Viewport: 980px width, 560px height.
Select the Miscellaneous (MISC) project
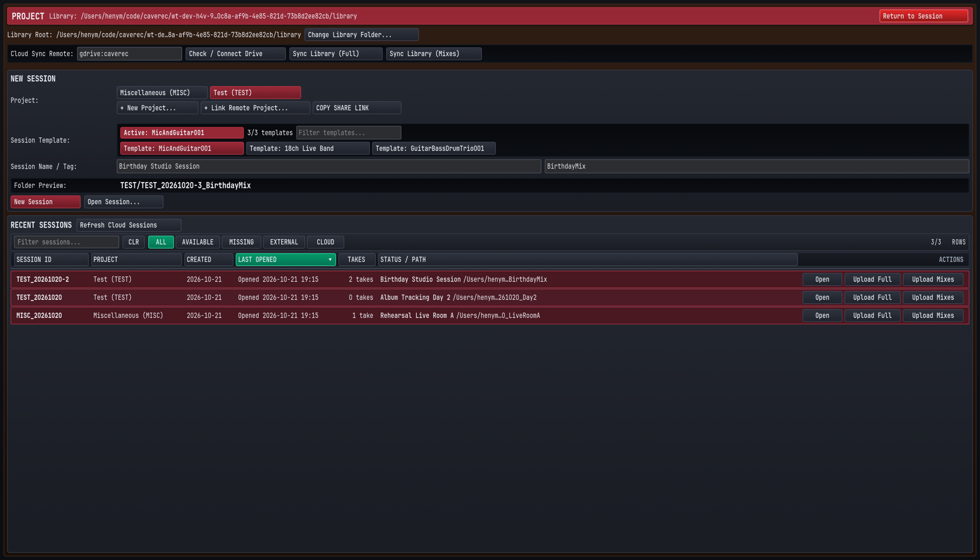pos(162,93)
